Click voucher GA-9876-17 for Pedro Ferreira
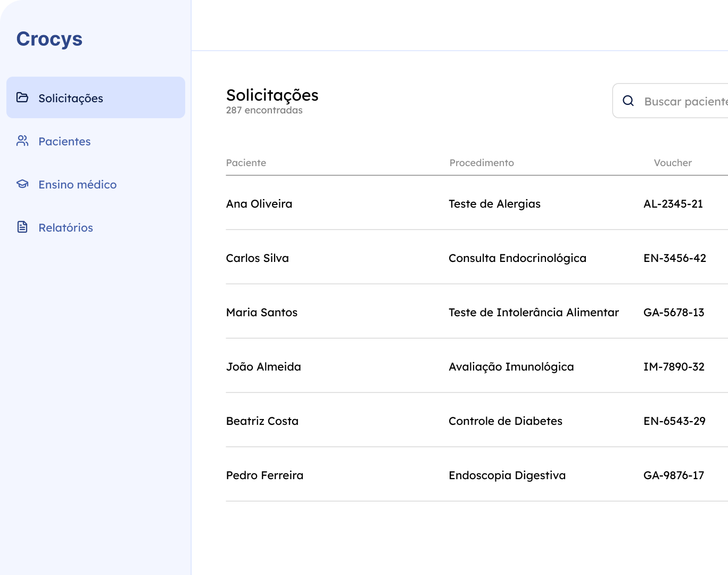 674,475
